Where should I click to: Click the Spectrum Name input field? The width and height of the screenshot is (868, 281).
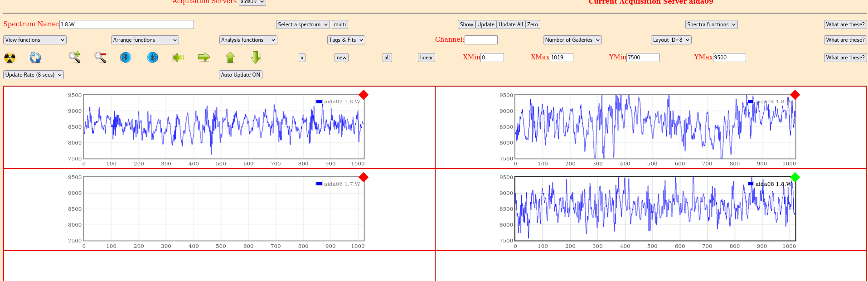(x=126, y=24)
